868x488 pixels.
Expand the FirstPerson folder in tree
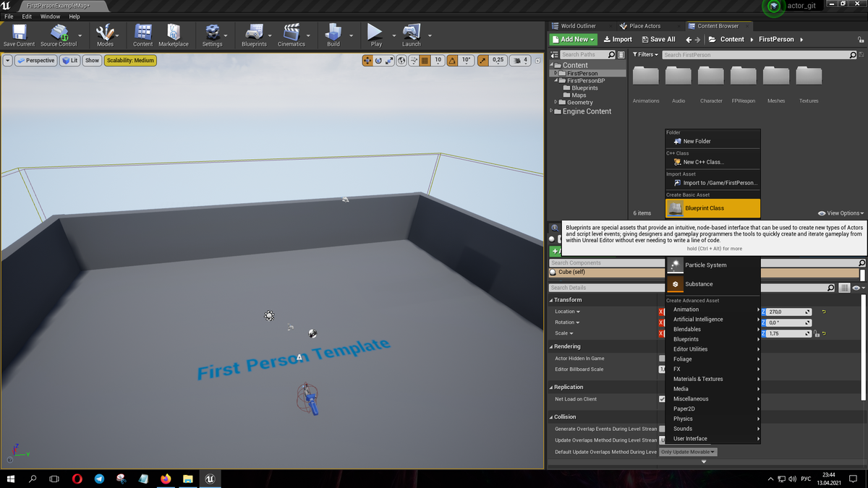[556, 73]
